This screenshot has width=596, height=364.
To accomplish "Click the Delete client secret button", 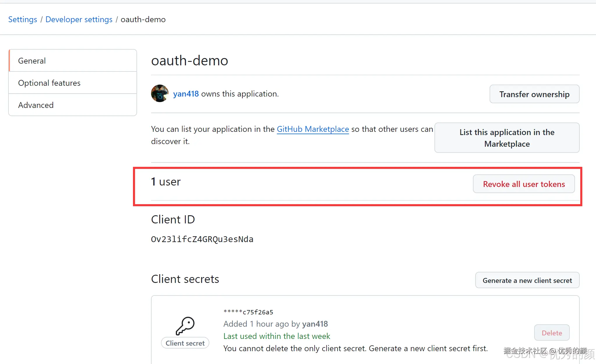I will click(x=552, y=333).
